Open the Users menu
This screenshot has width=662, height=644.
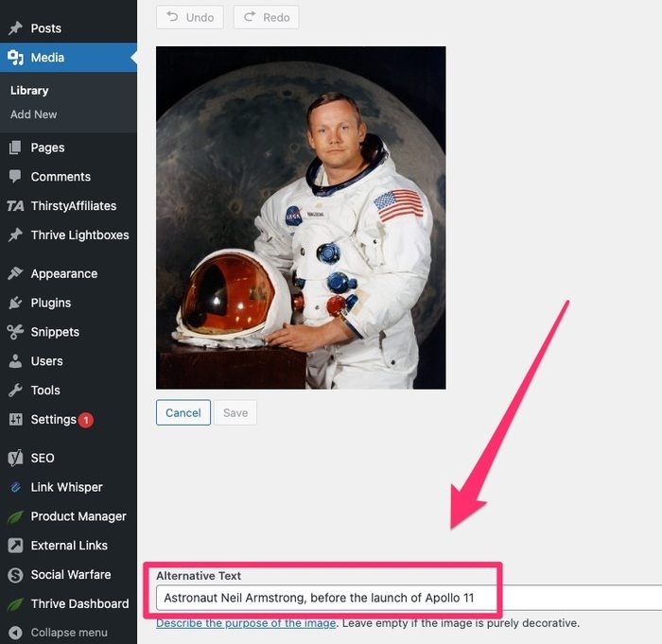click(68, 361)
